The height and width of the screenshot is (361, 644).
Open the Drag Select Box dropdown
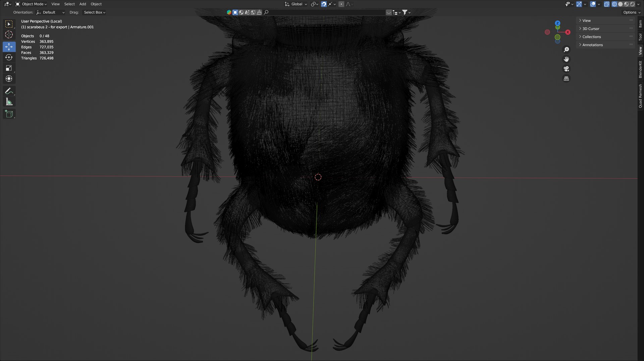(x=94, y=12)
